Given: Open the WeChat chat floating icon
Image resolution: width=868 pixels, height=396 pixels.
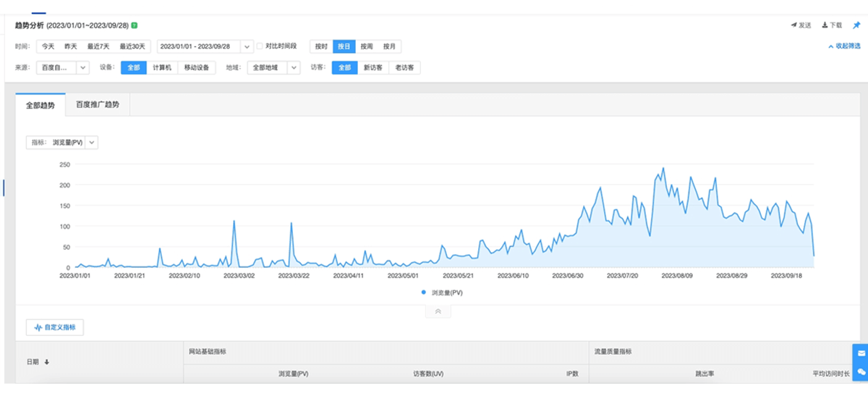Looking at the screenshot, I should point(861,371).
